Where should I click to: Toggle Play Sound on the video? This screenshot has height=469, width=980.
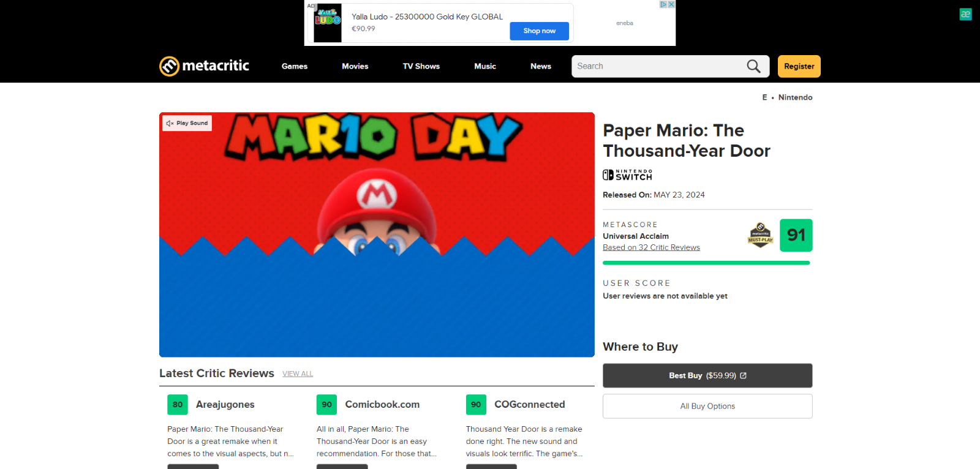[x=187, y=123]
